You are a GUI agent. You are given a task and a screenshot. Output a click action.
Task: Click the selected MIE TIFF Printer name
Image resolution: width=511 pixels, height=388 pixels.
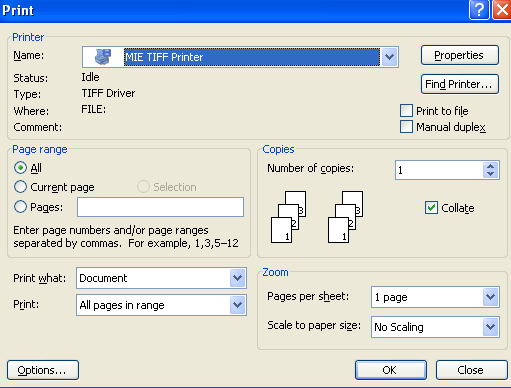click(252, 57)
